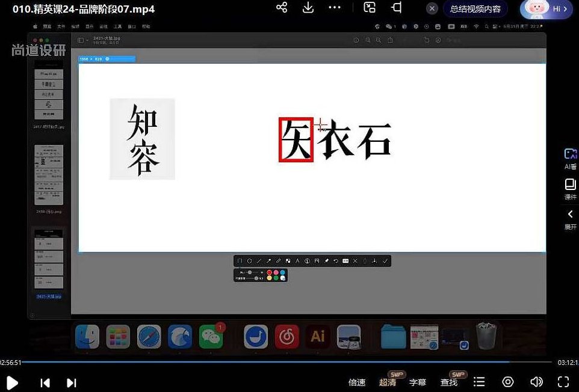The height and width of the screenshot is (392, 579).
Task: Choose the rectangle annotation tool
Action: 238,260
